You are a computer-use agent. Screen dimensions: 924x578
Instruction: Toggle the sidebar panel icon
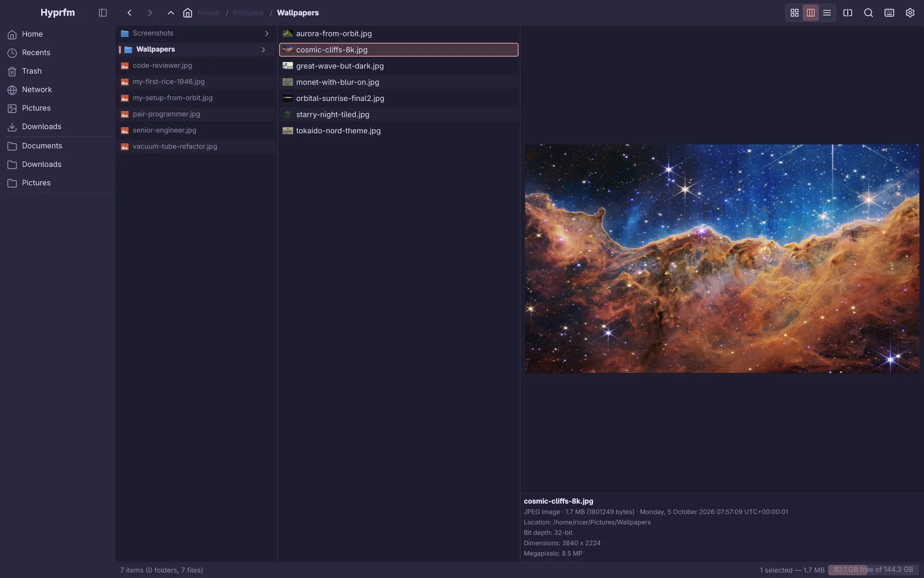pyautogui.click(x=103, y=13)
